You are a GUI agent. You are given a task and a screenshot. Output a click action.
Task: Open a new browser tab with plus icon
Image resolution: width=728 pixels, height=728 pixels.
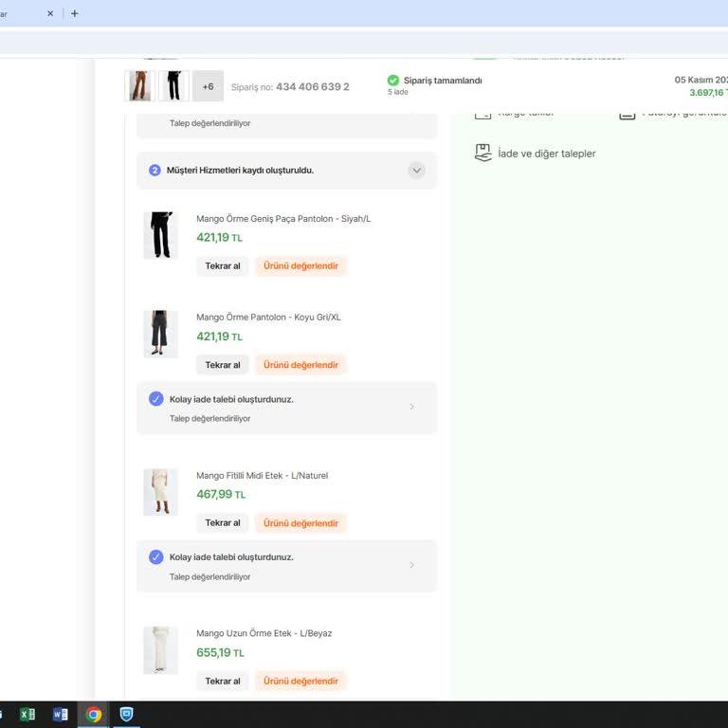[x=74, y=13]
